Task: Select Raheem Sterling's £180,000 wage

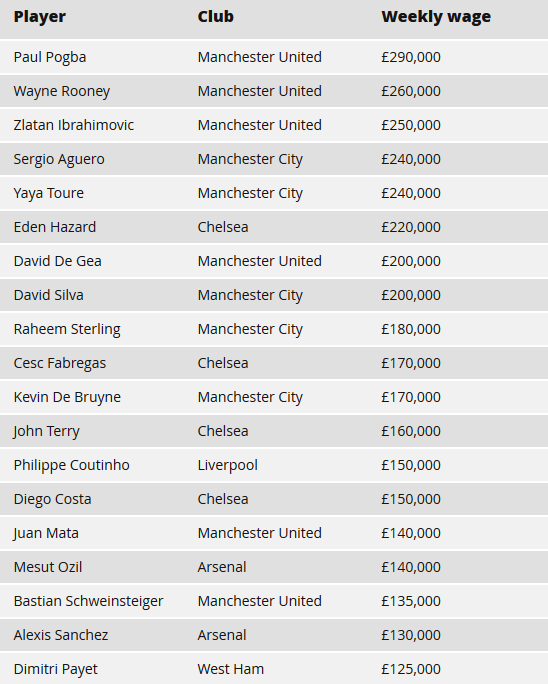Action: coord(411,329)
